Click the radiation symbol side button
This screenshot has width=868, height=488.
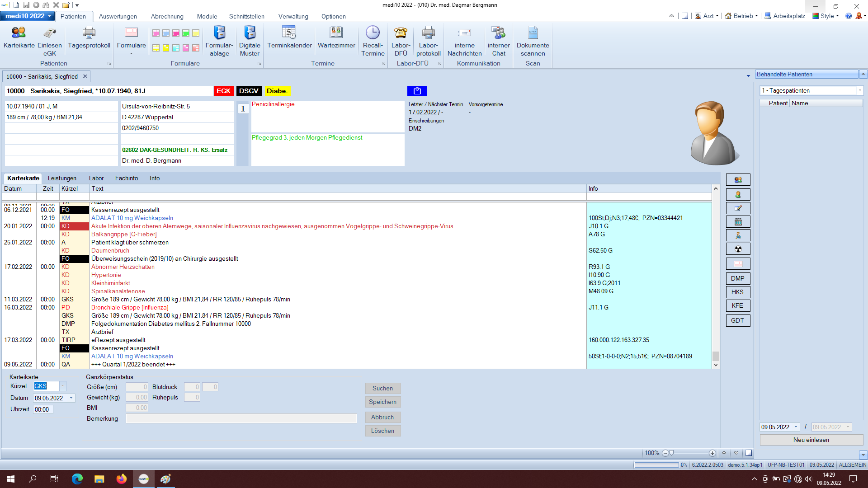click(738, 249)
